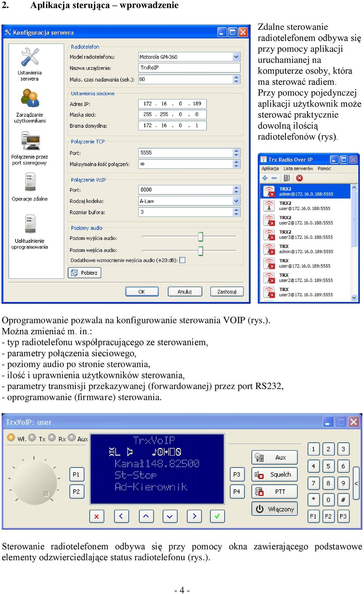Open Ustawienia serwera section in sidebar

pyautogui.click(x=30, y=64)
